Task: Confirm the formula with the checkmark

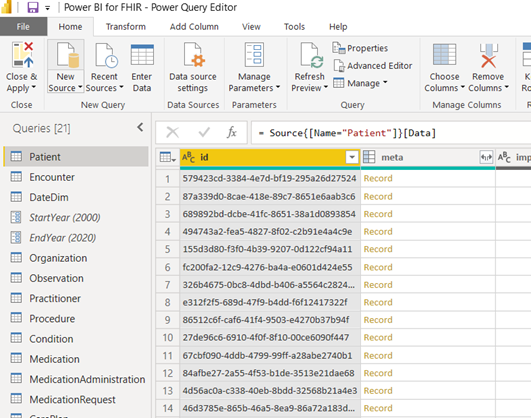Action: tap(204, 132)
